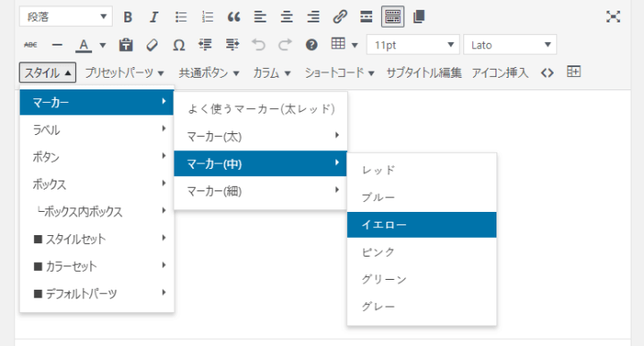Open the カラーセット submenu
Viewport: 644px width, 346px height.
tap(97, 266)
